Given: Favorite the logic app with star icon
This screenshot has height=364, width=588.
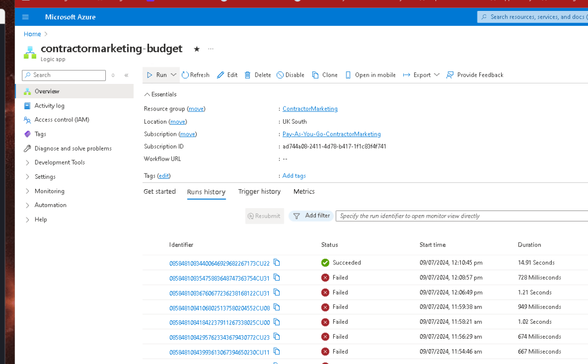Looking at the screenshot, I should point(197,49).
